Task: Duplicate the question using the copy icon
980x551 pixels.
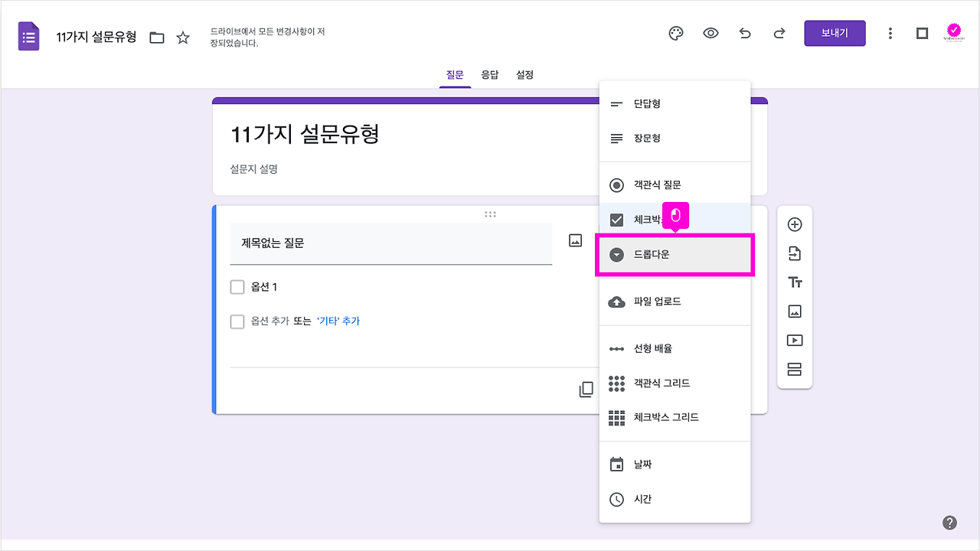Action: pos(586,389)
